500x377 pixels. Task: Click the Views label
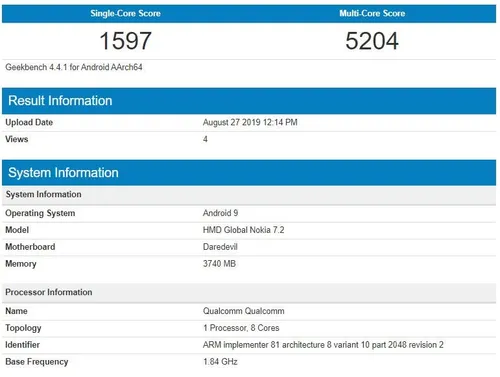[17, 139]
